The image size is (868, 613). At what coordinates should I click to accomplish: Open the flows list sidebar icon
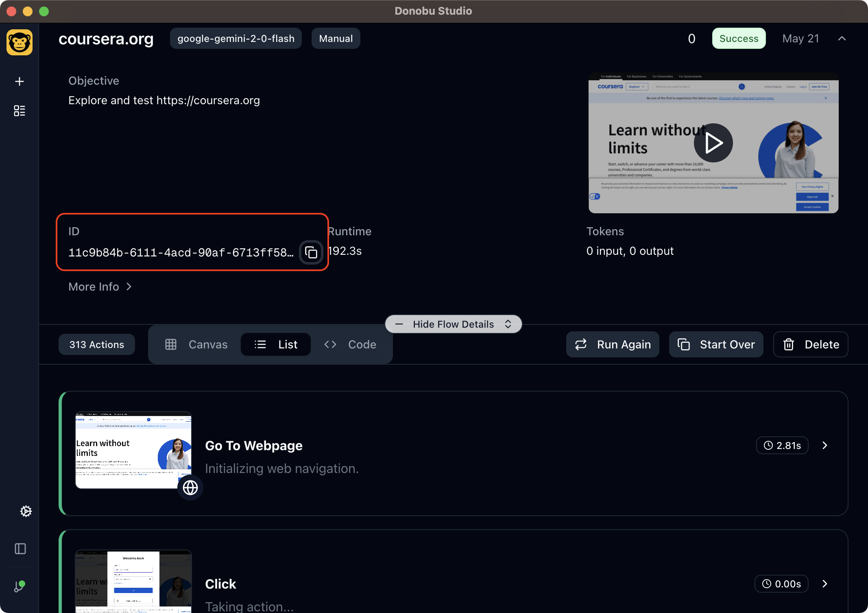[20, 111]
